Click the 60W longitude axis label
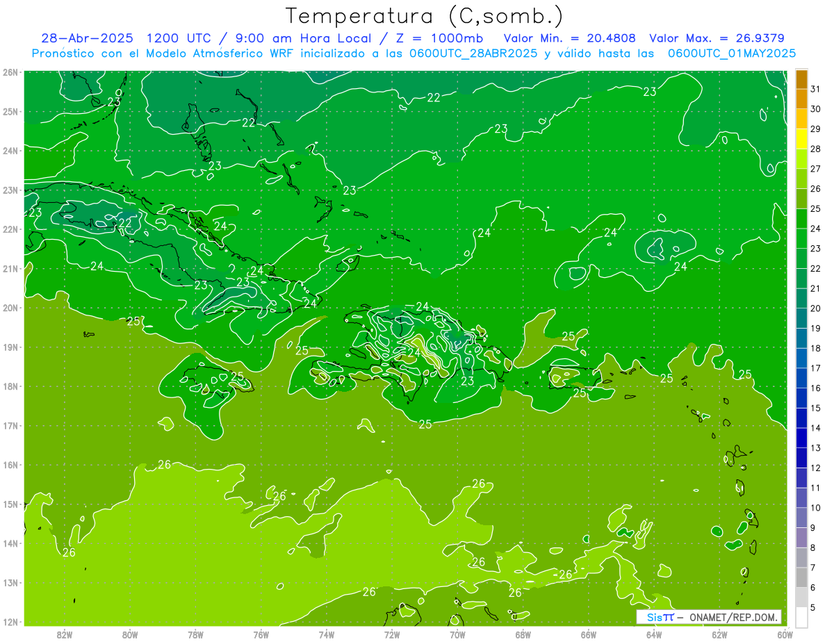Viewport: 834px width, 644px height. click(x=785, y=634)
